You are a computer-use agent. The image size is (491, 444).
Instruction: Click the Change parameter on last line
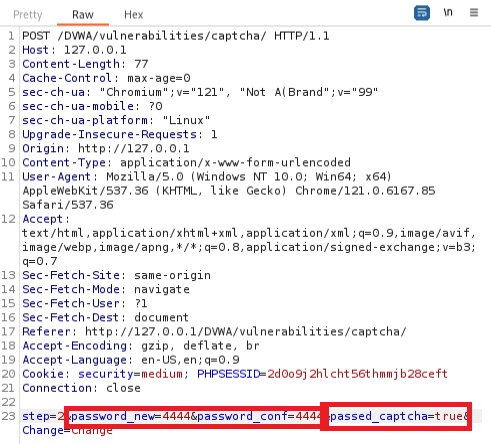[x=43, y=430]
